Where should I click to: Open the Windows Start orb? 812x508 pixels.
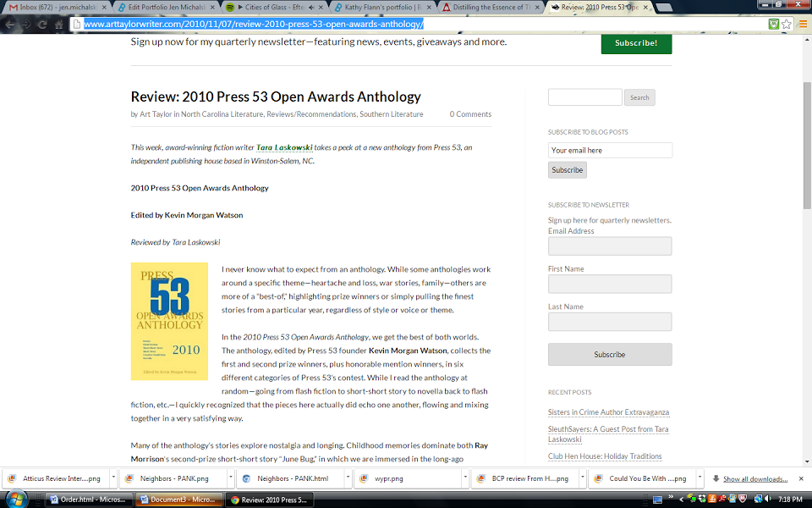15,499
